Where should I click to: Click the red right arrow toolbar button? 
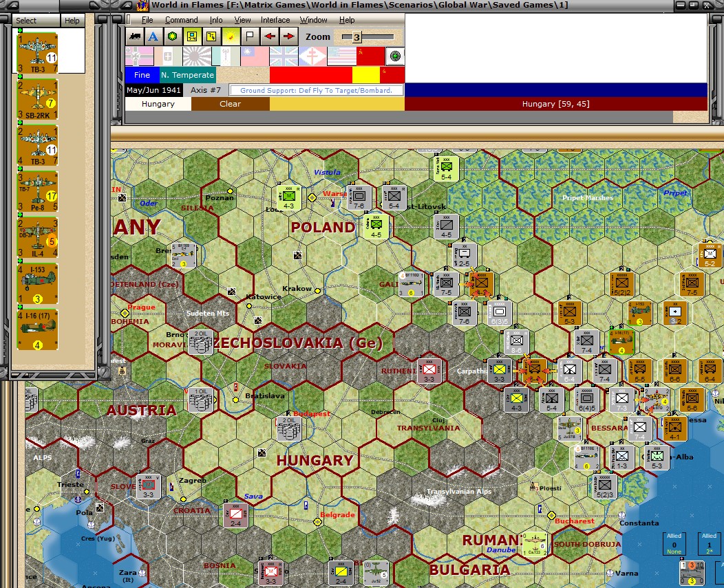[x=288, y=36]
